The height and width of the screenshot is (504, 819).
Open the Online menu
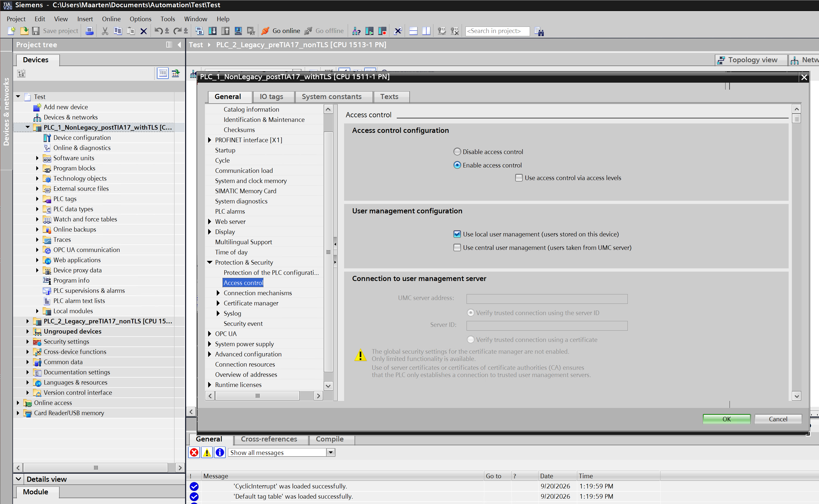(x=111, y=19)
